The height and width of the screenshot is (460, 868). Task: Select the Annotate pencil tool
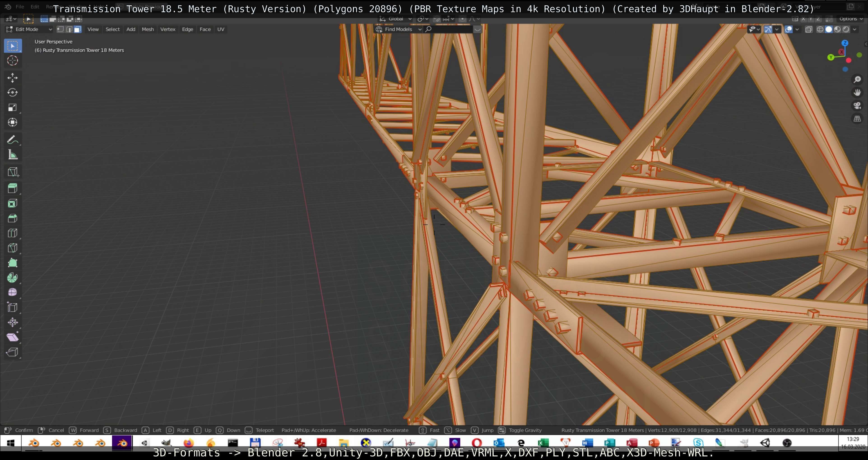click(x=13, y=140)
